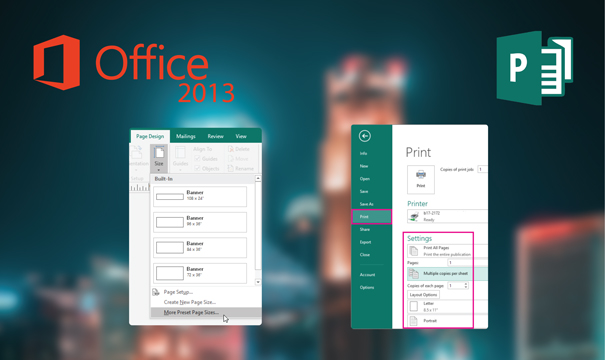Select Create New Page Size
Image resolution: width=605 pixels, height=360 pixels.
pos(189,302)
